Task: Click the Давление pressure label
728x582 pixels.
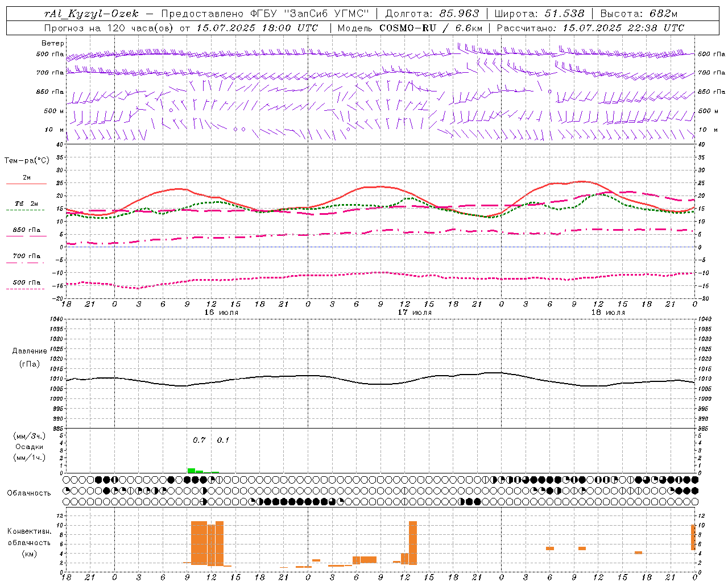Action: point(30,351)
